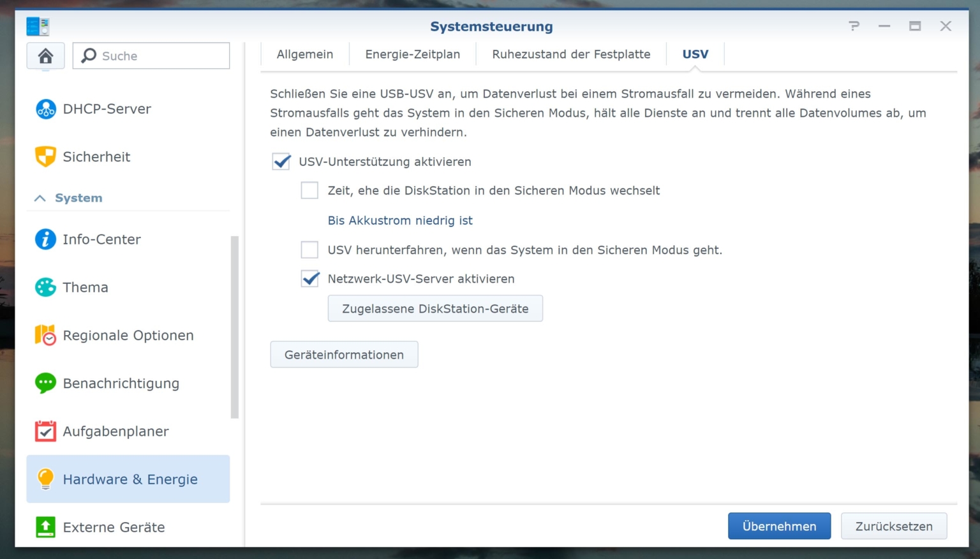Open Externe Geräte settings
980x559 pixels.
114,527
